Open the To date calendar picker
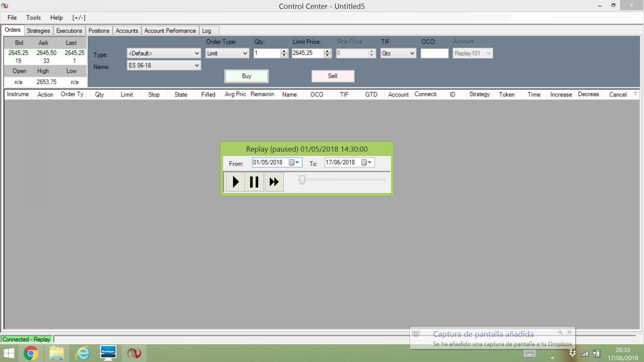Viewport: 644px width, 362px height. (x=367, y=163)
